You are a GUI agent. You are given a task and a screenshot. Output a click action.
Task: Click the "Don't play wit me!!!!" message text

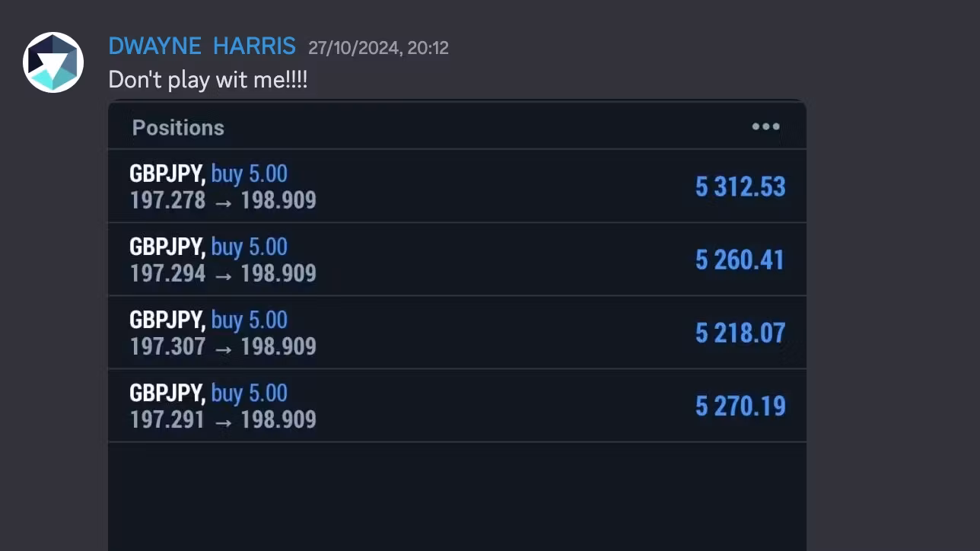(x=208, y=79)
